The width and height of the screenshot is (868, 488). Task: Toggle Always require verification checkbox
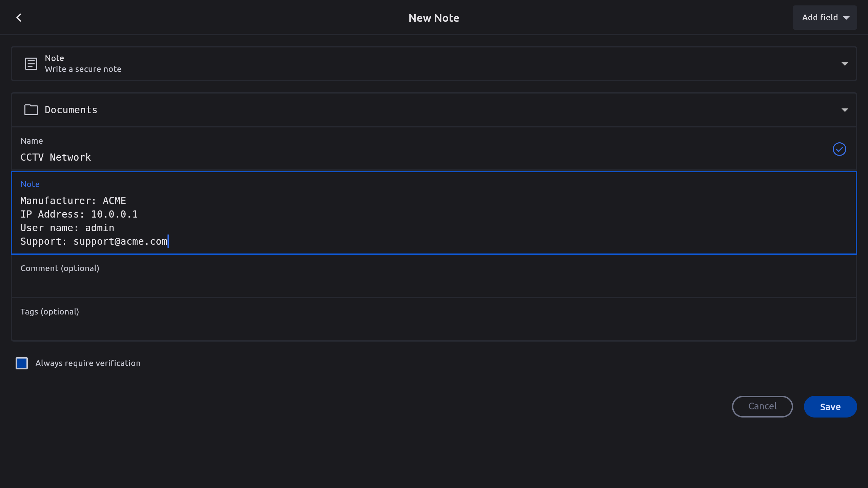pyautogui.click(x=22, y=363)
